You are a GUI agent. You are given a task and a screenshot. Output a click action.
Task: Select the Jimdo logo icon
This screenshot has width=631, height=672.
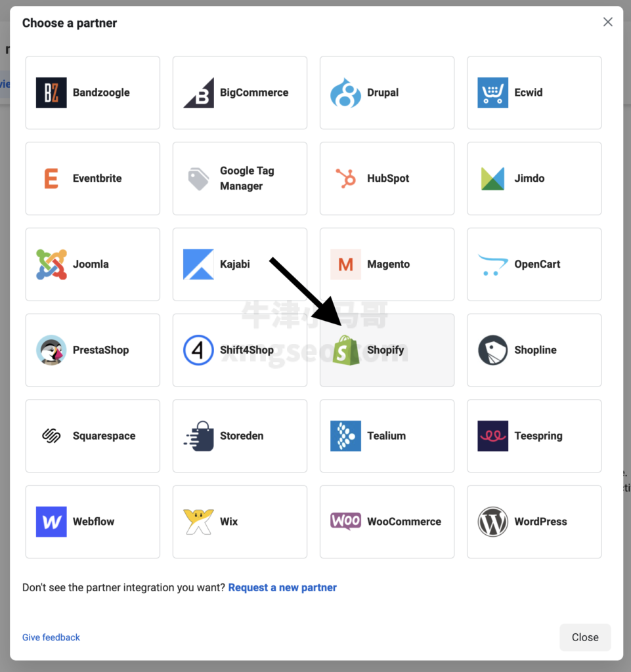pos(493,178)
